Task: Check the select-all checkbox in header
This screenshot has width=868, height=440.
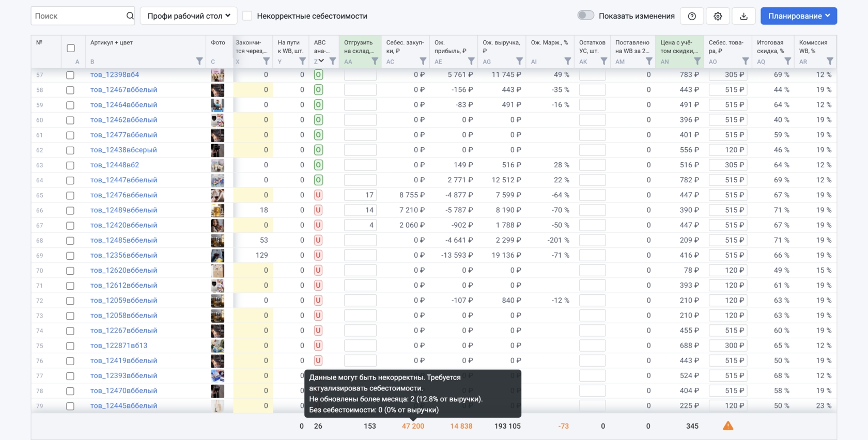Action: 71,48
